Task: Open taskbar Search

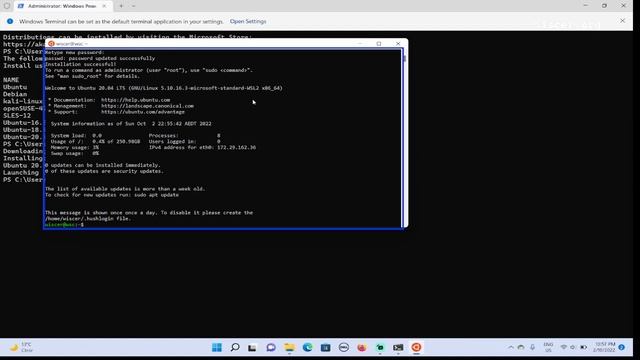Action: point(235,347)
